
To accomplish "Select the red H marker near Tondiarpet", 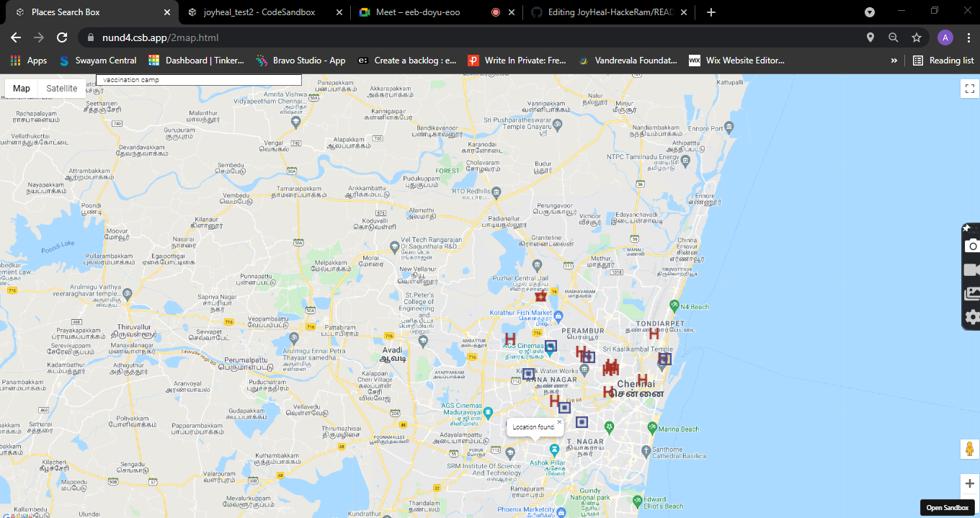I will 654,334.
